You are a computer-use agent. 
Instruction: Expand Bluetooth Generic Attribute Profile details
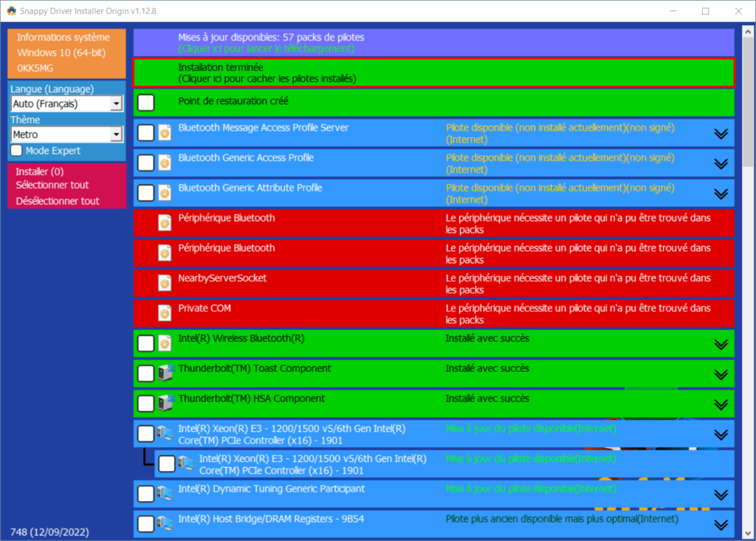point(721,194)
